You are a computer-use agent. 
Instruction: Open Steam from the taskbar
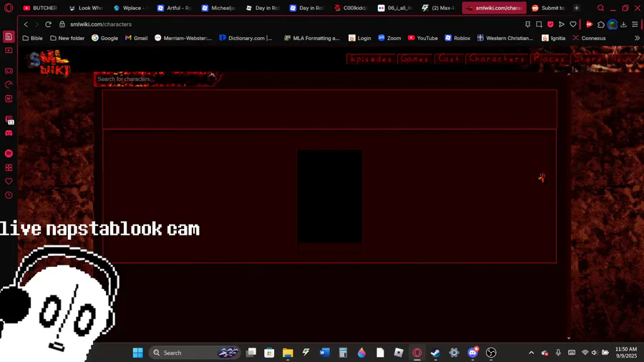[435, 353]
